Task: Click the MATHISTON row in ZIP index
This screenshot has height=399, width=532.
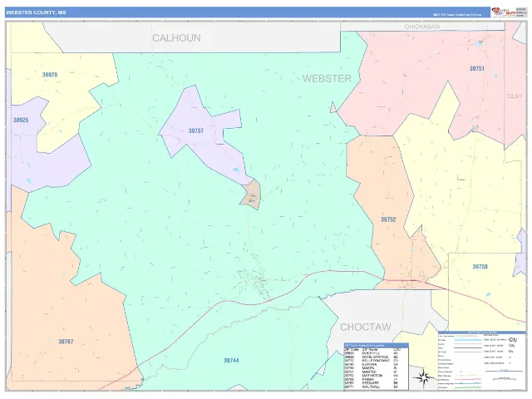Action: (x=375, y=376)
